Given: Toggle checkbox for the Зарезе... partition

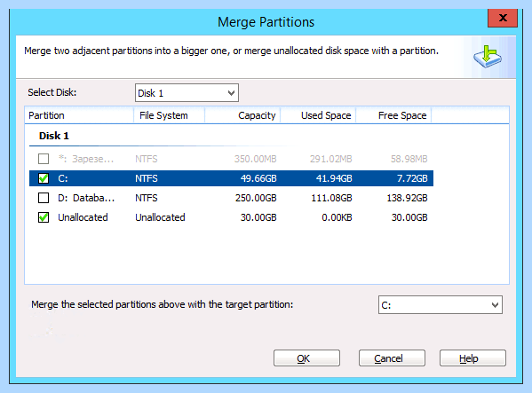Looking at the screenshot, I should [44, 159].
